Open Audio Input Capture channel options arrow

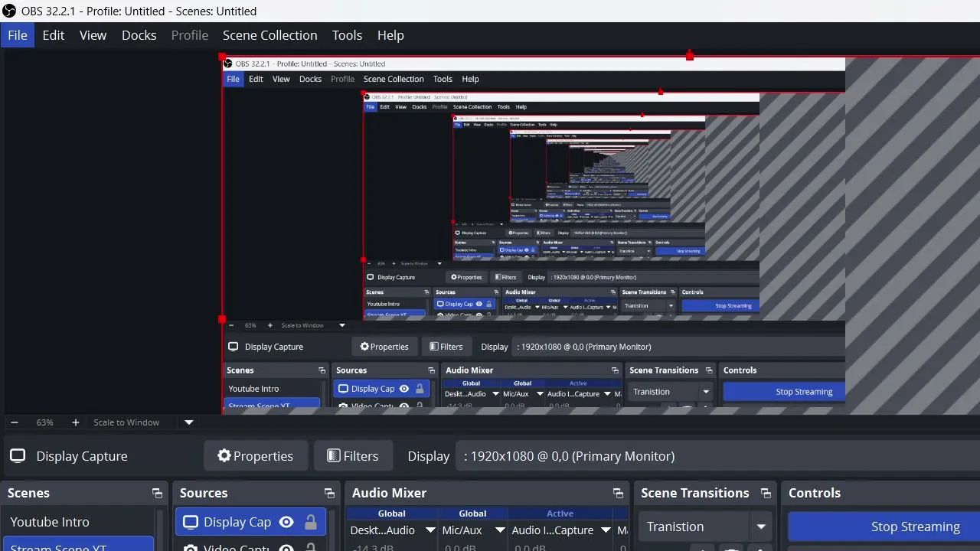point(606,530)
